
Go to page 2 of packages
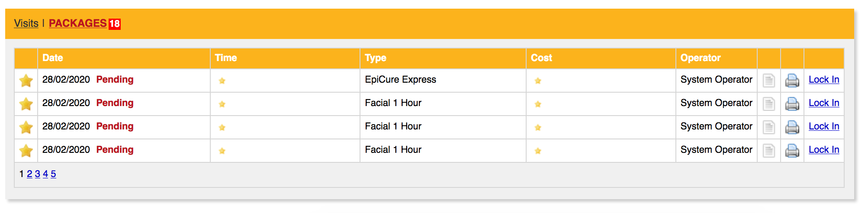point(29,174)
